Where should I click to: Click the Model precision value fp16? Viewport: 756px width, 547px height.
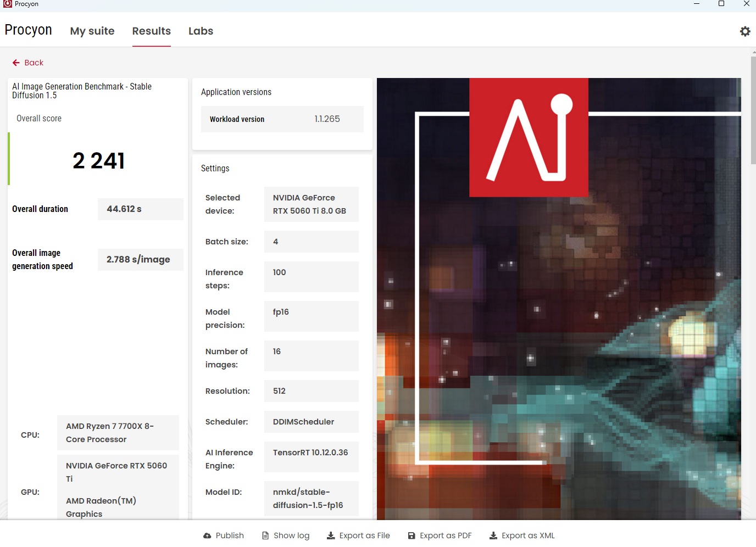pyautogui.click(x=312, y=316)
